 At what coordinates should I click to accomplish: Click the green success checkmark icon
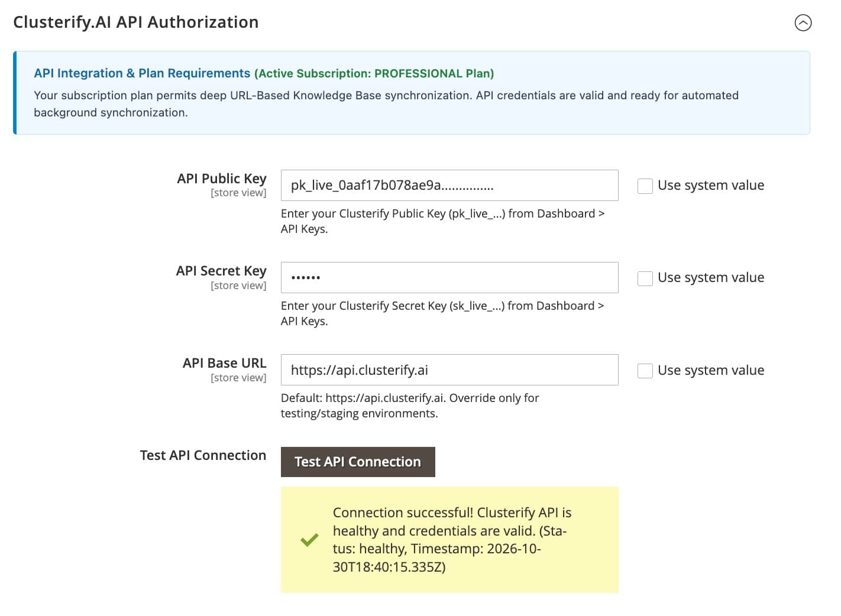coord(309,540)
